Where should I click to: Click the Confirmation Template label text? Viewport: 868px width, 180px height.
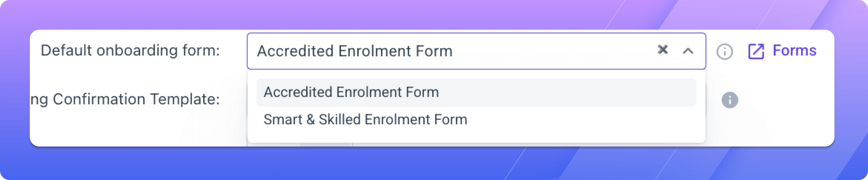click(125, 100)
